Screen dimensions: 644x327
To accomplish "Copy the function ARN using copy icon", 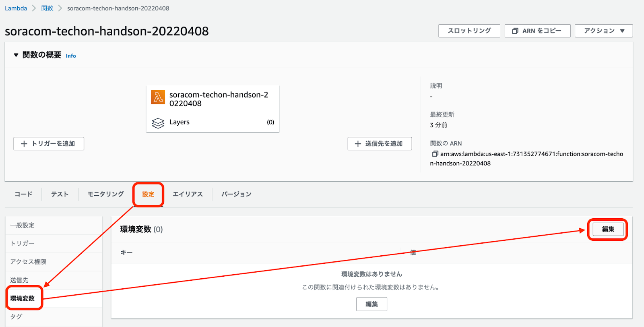I will [435, 154].
